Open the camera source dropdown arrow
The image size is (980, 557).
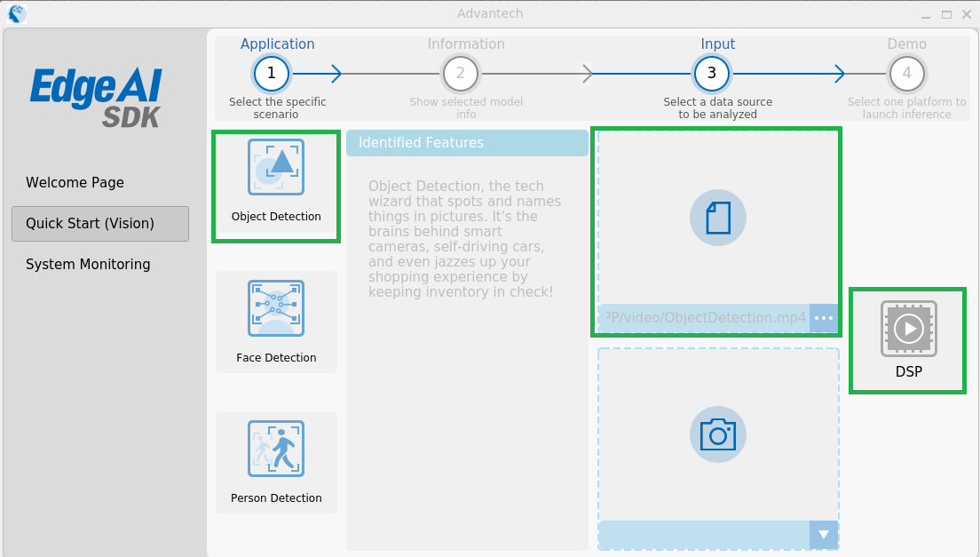(823, 535)
